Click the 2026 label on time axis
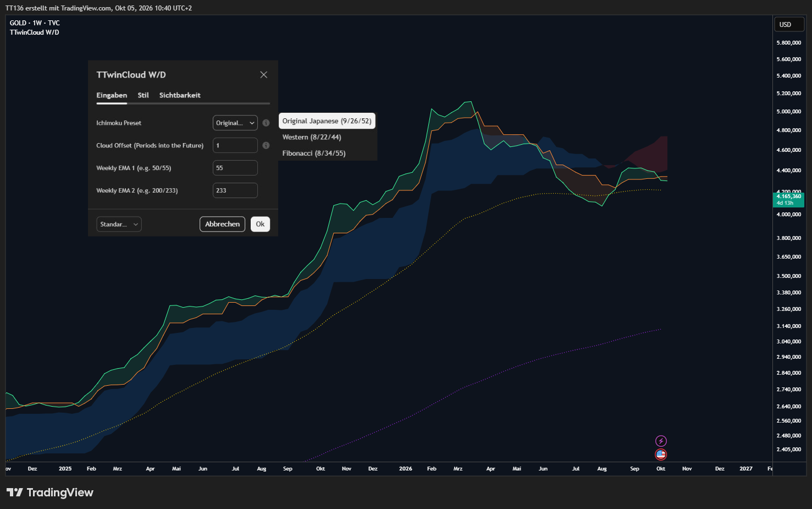Screen dimensions: 812x509 pos(406,469)
